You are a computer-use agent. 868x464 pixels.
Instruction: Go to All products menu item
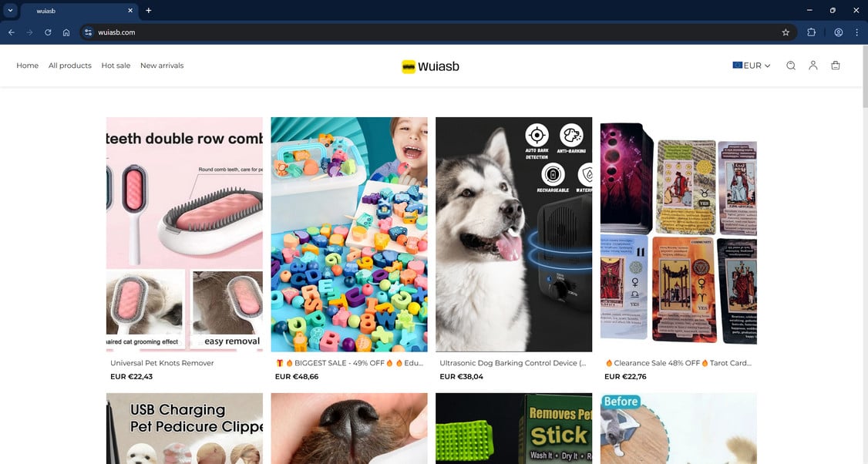[x=69, y=66]
